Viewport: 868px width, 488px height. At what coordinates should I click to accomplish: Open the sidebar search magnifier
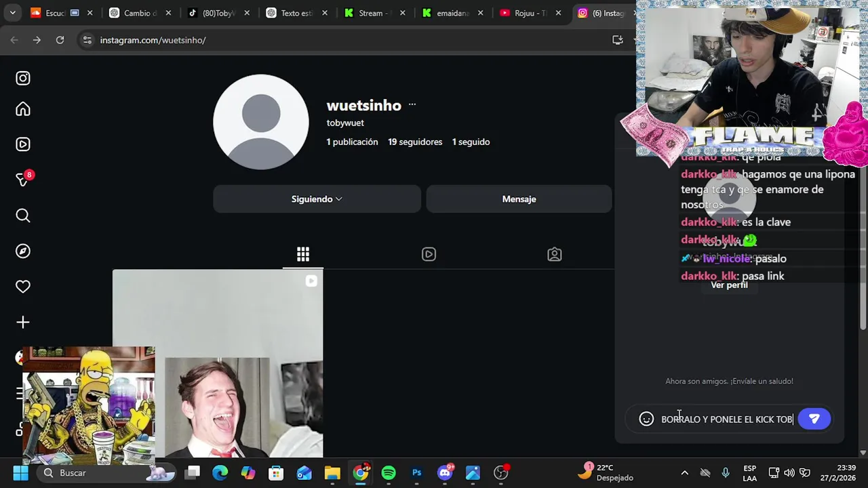(23, 216)
